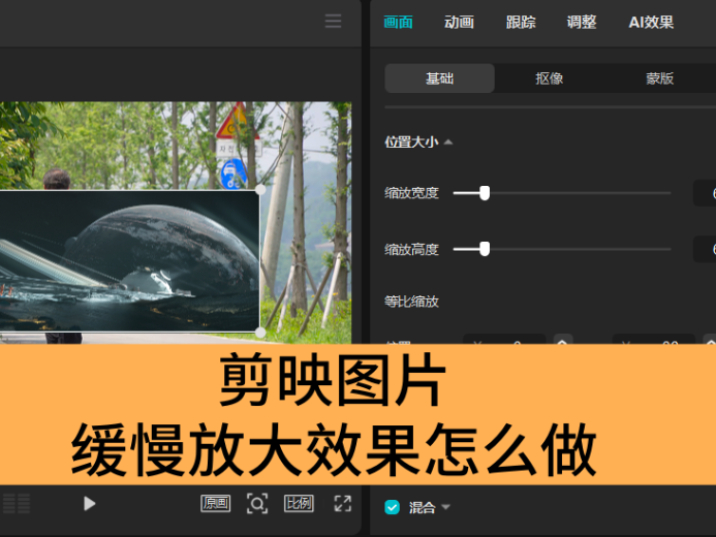Select the spaceship overlay clip in preview

point(129,261)
